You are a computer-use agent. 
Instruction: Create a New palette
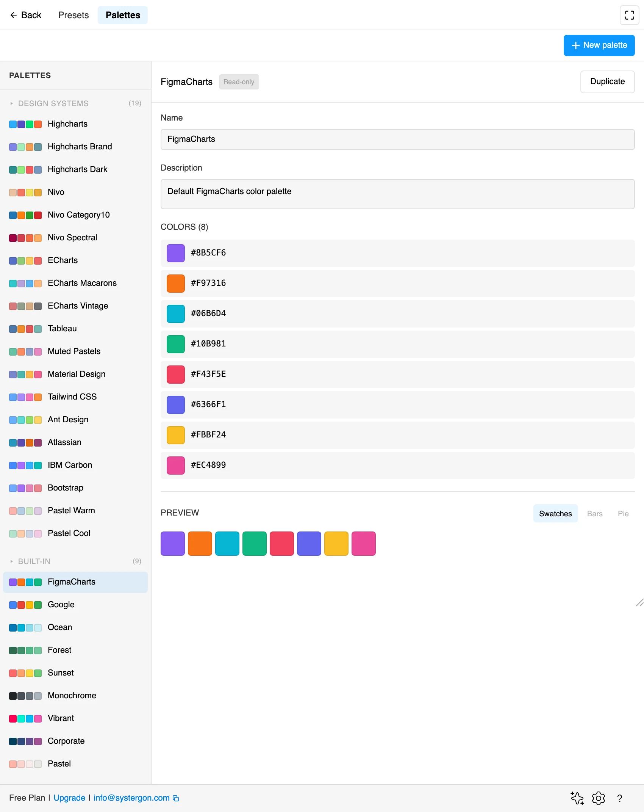(599, 45)
